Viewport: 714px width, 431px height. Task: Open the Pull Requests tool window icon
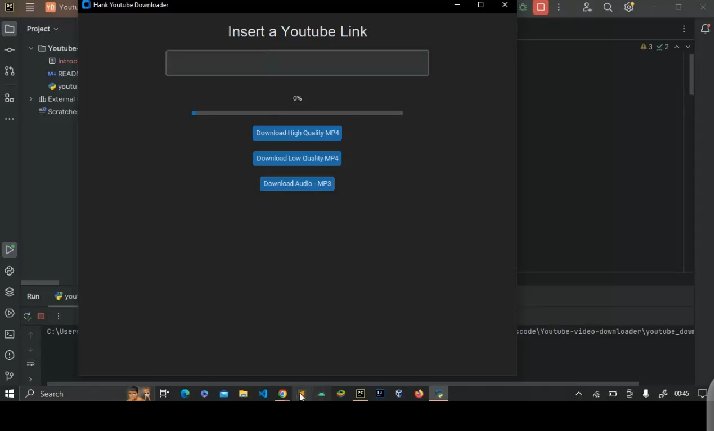[x=10, y=71]
